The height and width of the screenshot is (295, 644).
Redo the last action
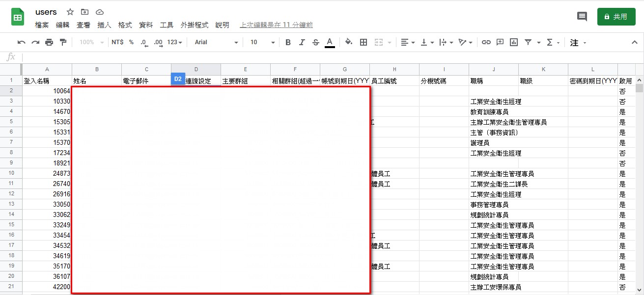pos(35,42)
